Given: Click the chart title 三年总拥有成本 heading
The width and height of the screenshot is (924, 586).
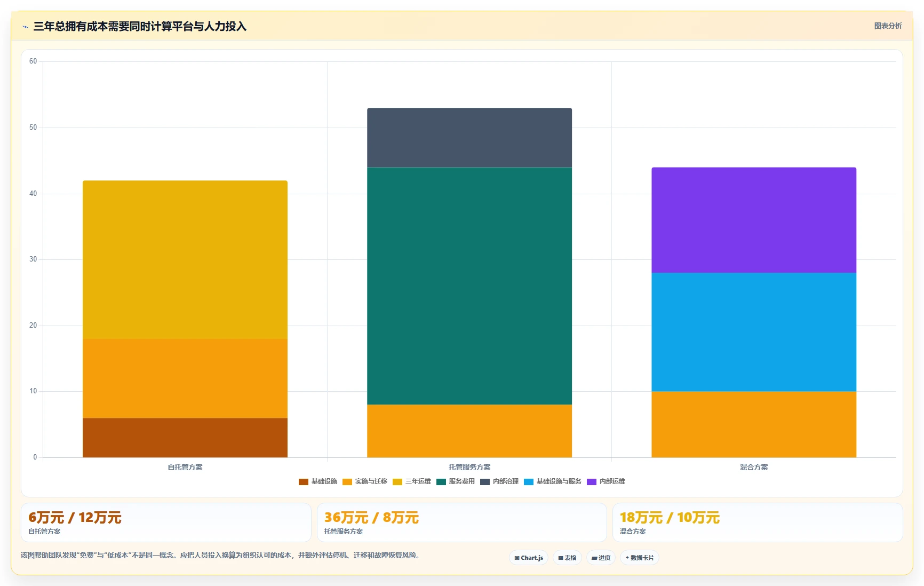Looking at the screenshot, I should 140,26.
